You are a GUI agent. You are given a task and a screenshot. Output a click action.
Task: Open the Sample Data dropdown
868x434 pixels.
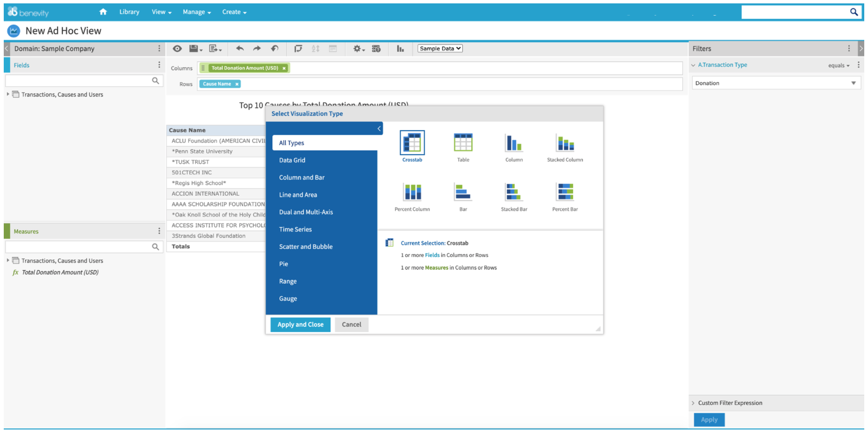click(x=440, y=48)
